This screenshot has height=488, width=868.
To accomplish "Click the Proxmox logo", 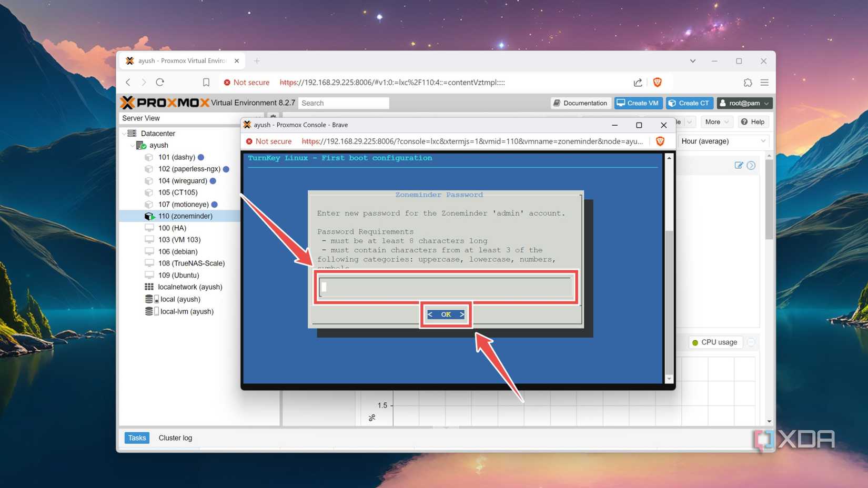I will coord(165,103).
